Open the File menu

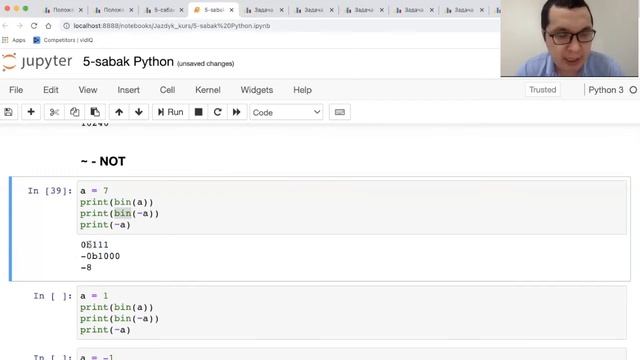click(16, 90)
